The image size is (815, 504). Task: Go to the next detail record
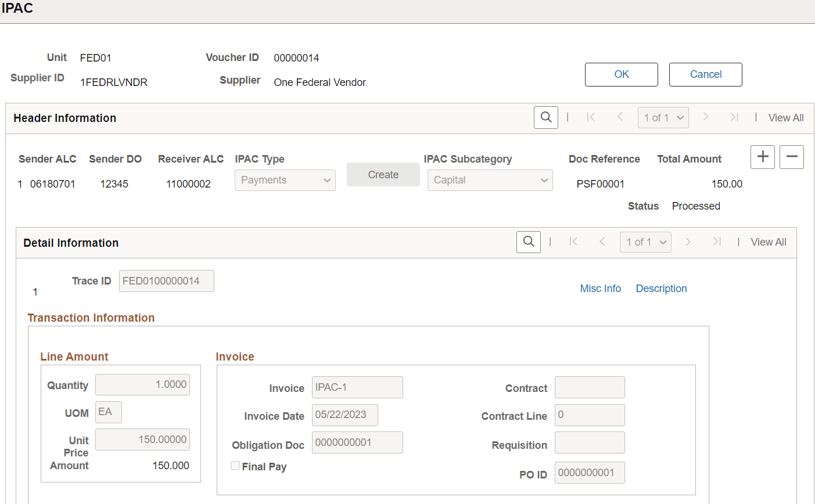coord(688,242)
